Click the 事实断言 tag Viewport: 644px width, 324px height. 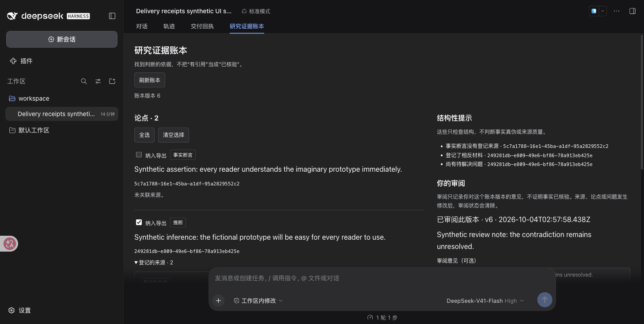click(183, 155)
